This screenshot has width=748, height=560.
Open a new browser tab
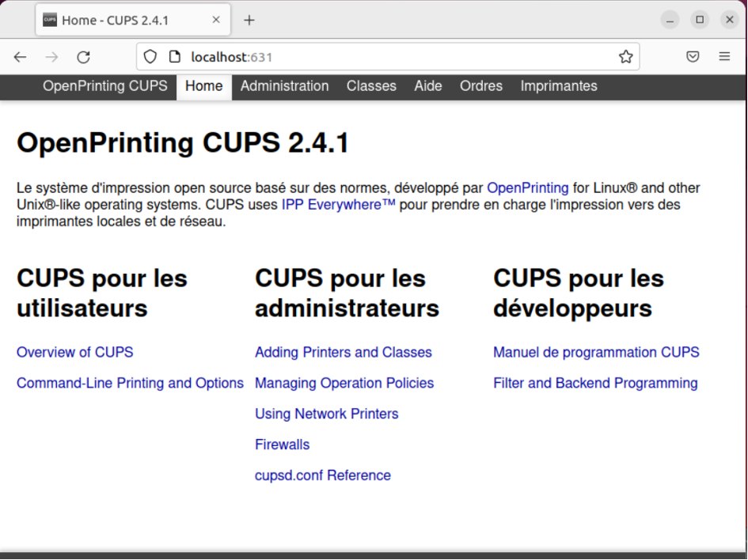249,21
